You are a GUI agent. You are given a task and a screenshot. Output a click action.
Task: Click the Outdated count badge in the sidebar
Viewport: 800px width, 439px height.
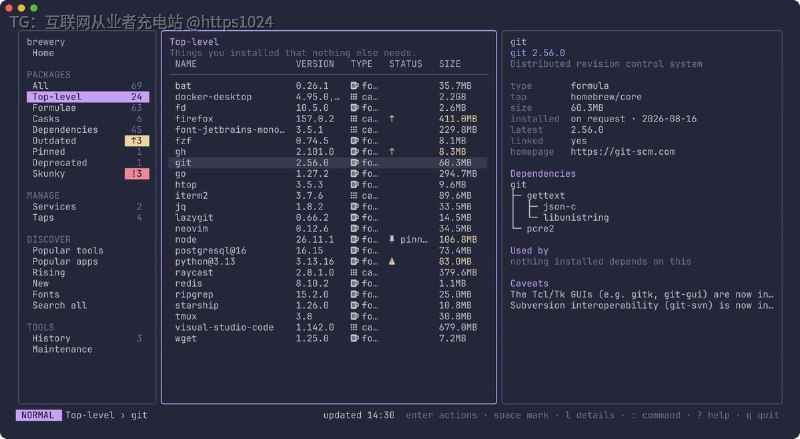point(137,141)
